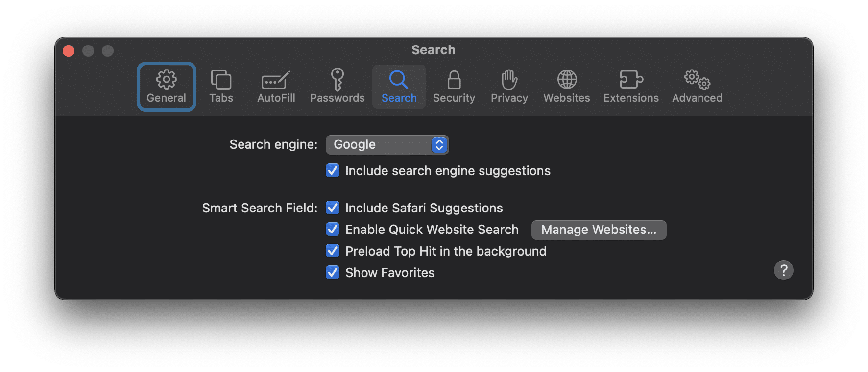Uncheck the Show Favorites option
This screenshot has height=372, width=868.
[x=333, y=272]
